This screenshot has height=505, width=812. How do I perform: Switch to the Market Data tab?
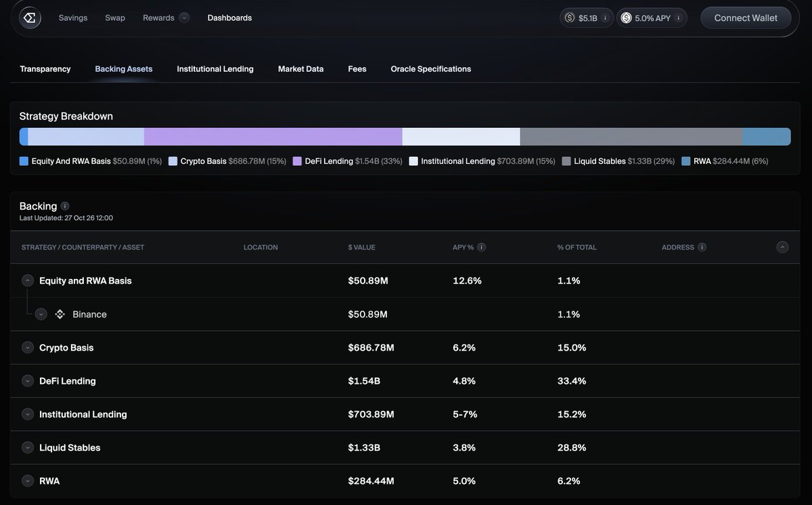300,69
